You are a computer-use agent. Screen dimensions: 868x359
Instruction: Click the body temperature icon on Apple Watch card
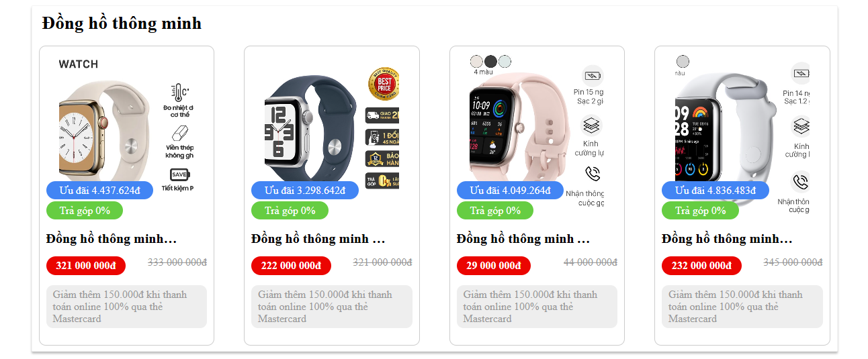tap(179, 93)
